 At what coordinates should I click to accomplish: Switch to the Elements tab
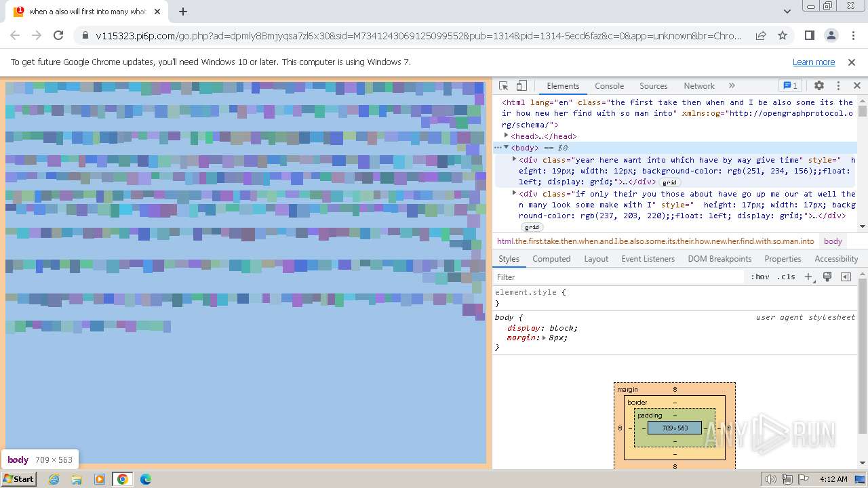click(563, 86)
